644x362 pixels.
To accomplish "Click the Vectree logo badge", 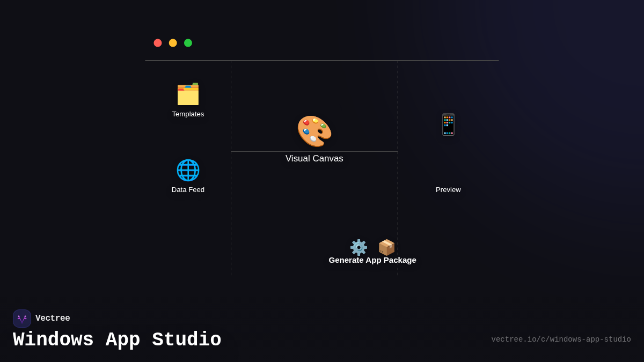I will coord(22,318).
